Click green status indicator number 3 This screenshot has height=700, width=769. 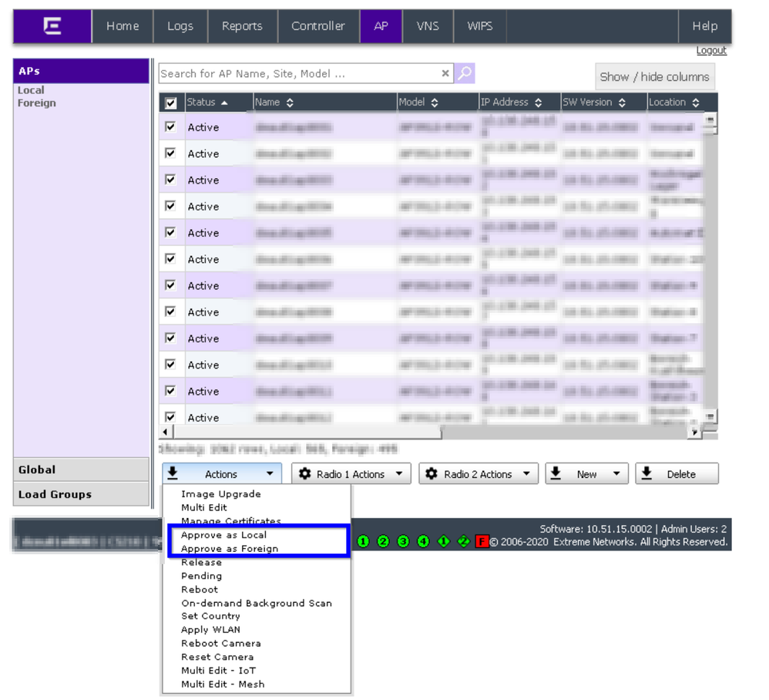(403, 541)
